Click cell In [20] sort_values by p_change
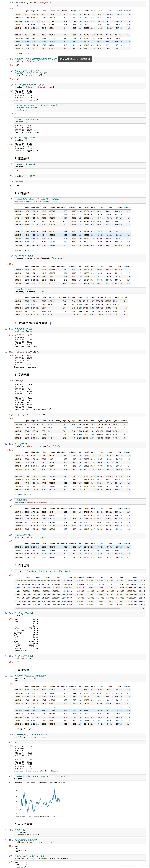Screen dimensions: 150x868 [x=80, y=201]
